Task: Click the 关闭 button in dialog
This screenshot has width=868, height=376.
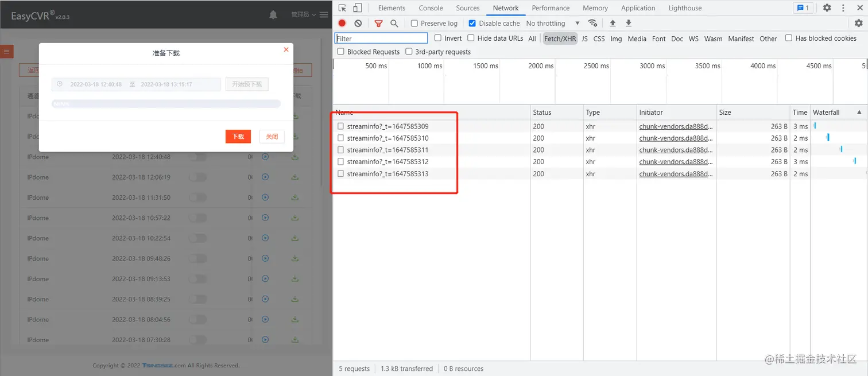Action: (272, 137)
